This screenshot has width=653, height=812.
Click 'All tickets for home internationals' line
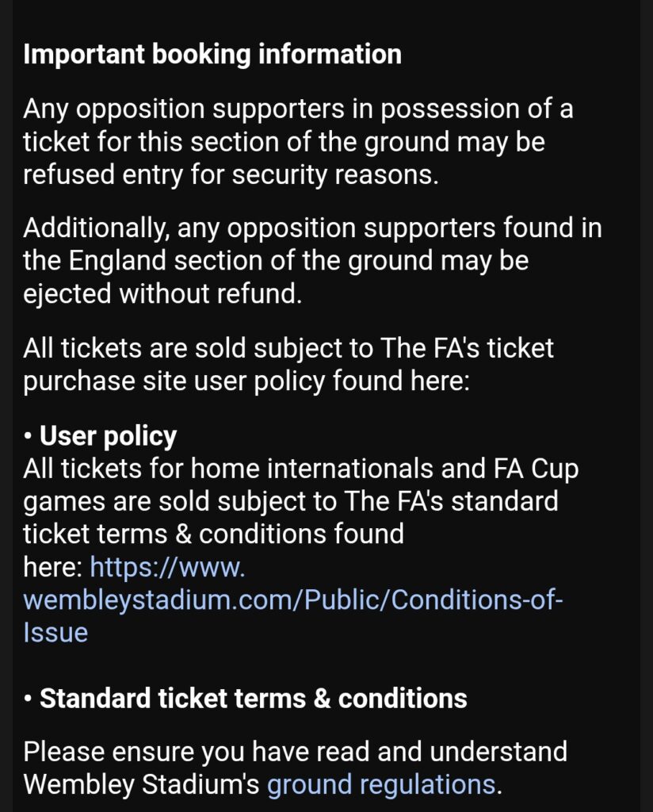point(301,469)
